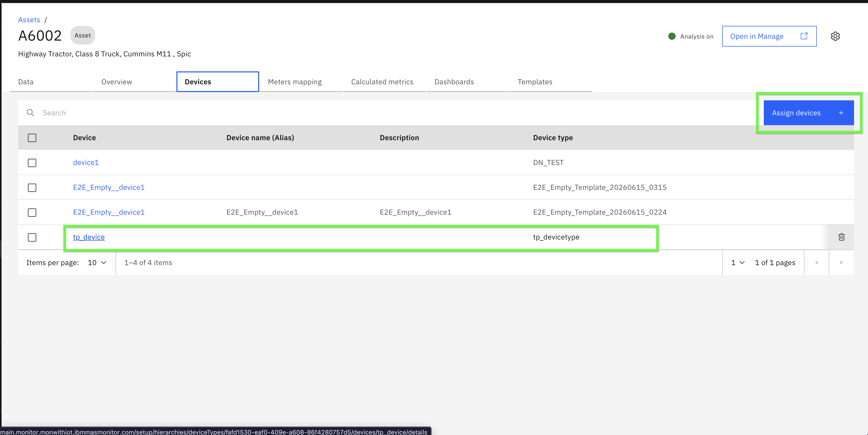Click the tp_devicetype cell
Image resolution: width=868 pixels, height=435 pixels.
556,237
